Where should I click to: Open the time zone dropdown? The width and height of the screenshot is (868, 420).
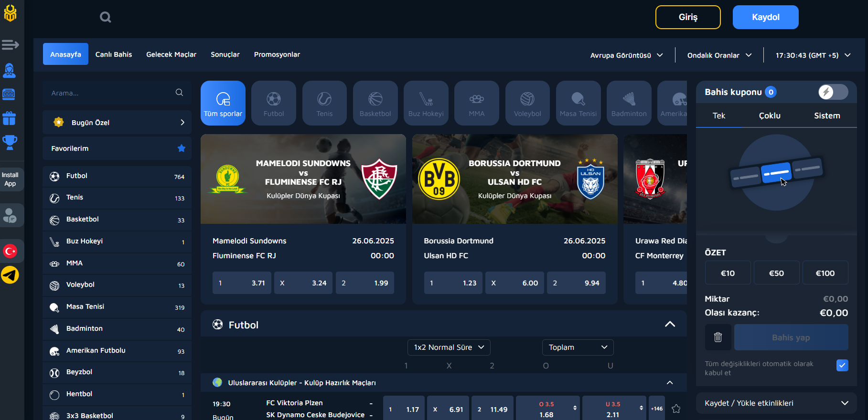[x=813, y=55]
